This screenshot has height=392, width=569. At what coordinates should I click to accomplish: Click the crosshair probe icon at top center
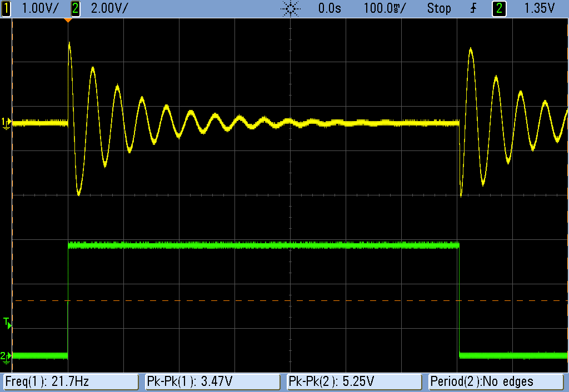[291, 8]
